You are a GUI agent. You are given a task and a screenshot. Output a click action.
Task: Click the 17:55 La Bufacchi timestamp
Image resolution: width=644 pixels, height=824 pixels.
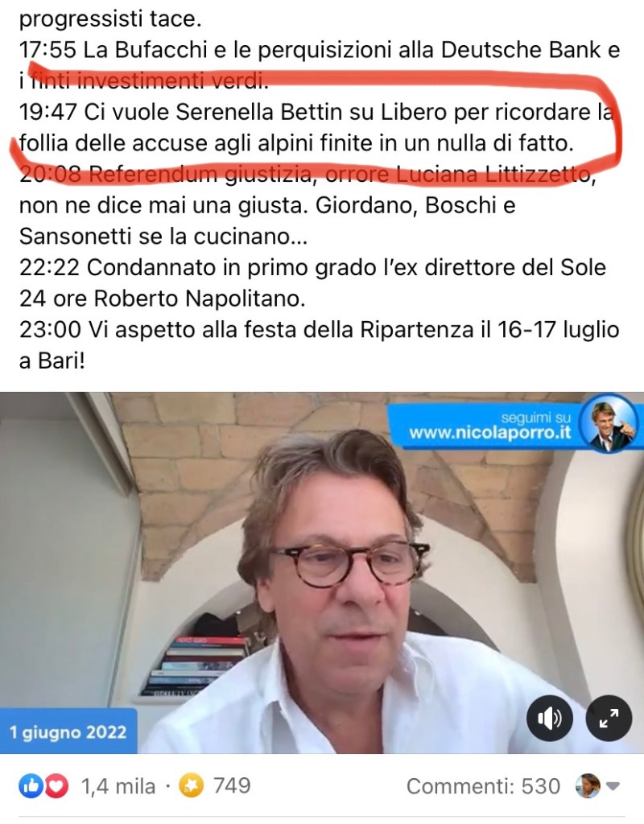pyautogui.click(x=48, y=50)
